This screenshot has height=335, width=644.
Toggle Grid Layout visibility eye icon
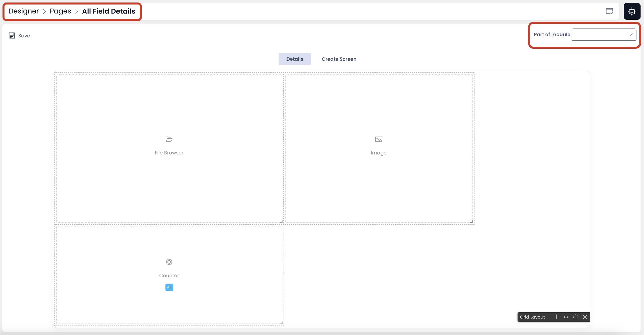coord(566,317)
